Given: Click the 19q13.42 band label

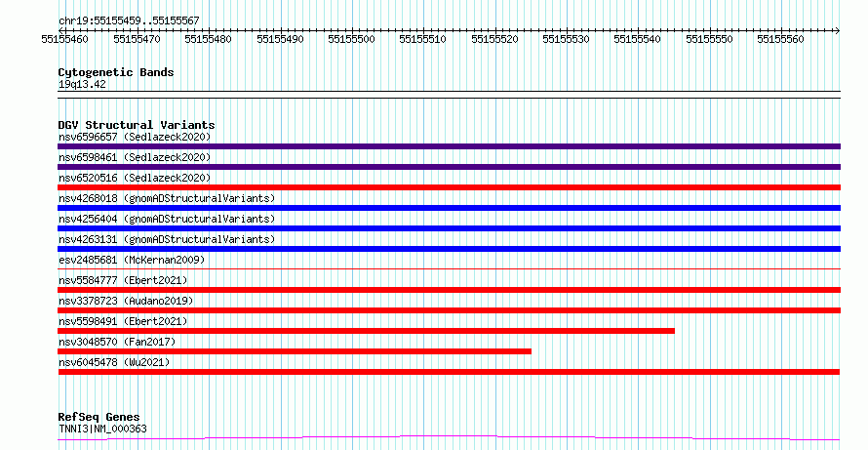Looking at the screenshot, I should (x=82, y=85).
